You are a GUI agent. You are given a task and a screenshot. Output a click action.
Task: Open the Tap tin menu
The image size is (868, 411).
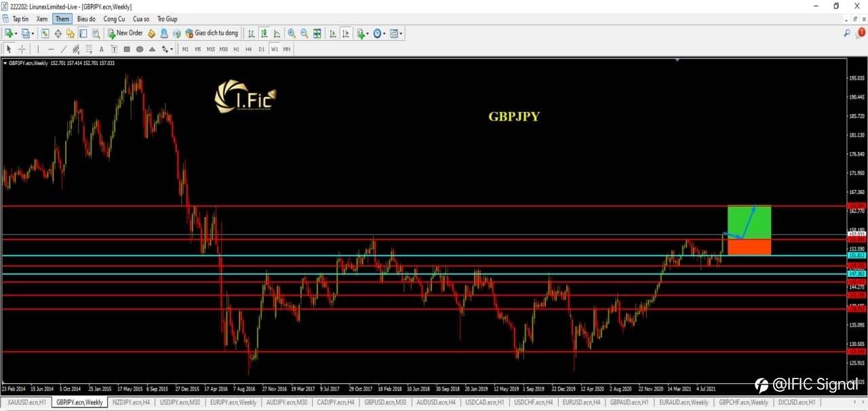(20, 19)
